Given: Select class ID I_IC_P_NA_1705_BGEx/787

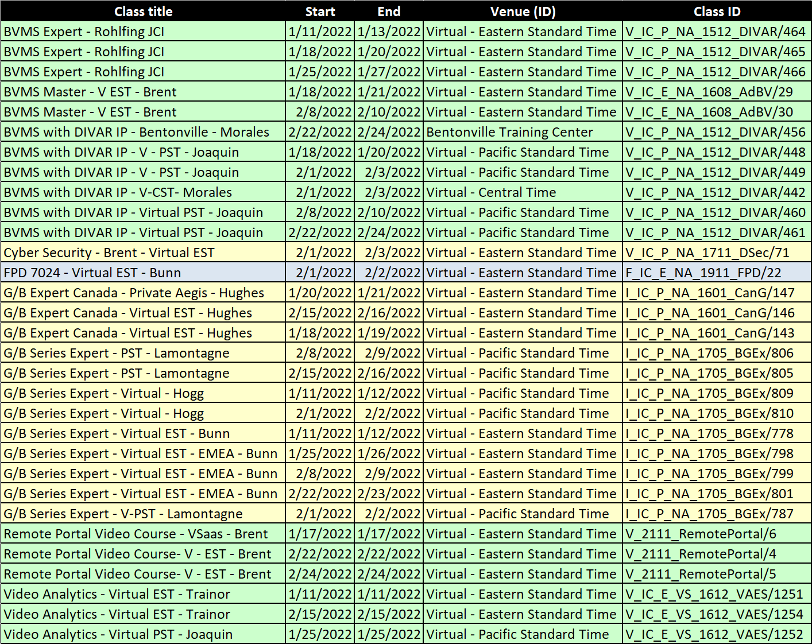Looking at the screenshot, I should (x=717, y=514).
